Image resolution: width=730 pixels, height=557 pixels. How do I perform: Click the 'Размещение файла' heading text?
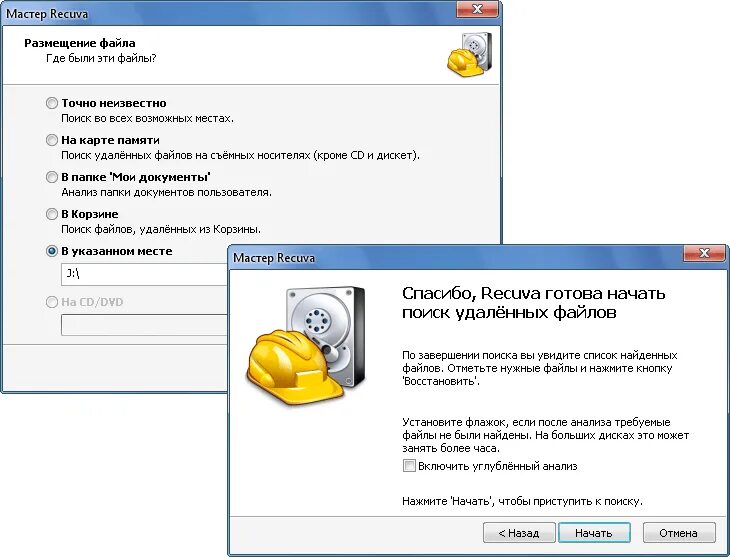(x=80, y=43)
